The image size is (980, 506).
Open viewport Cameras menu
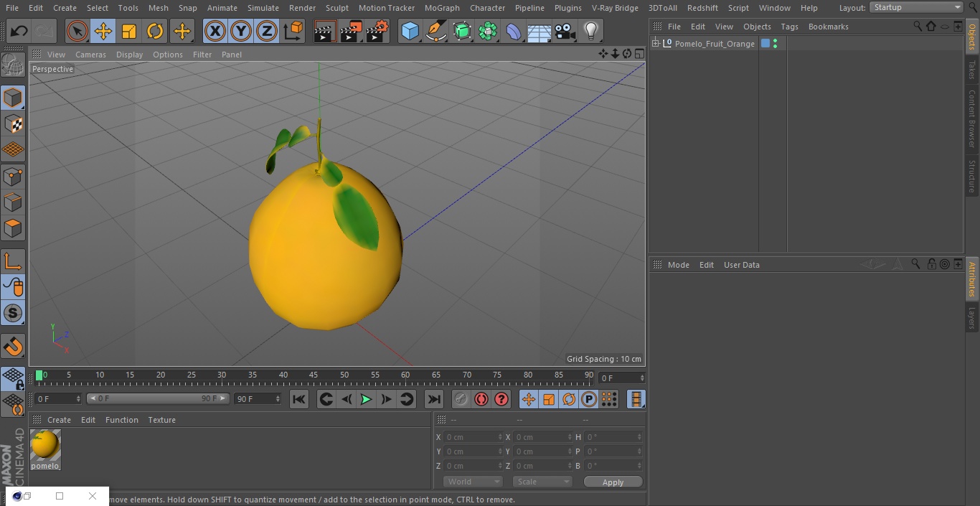tap(90, 55)
